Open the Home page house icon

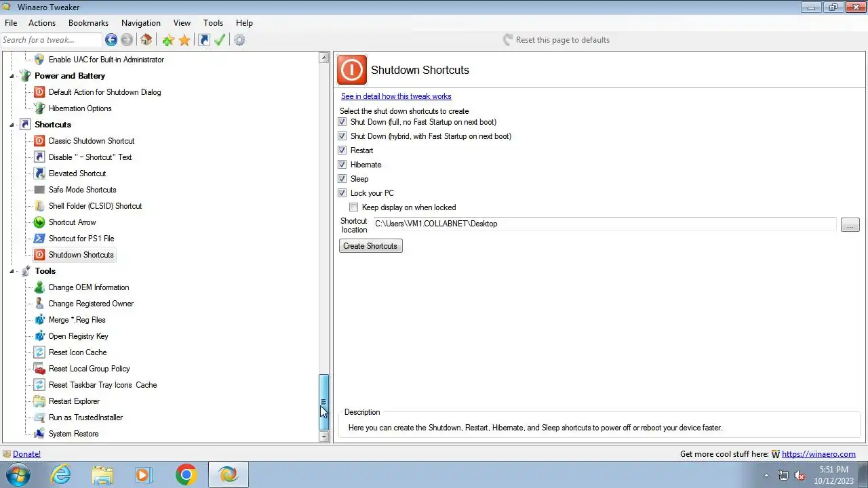pos(146,40)
